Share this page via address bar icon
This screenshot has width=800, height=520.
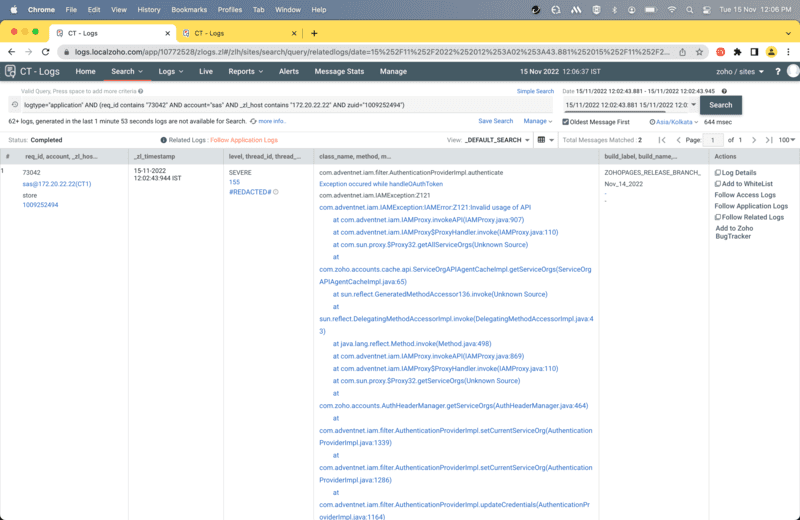coord(682,52)
